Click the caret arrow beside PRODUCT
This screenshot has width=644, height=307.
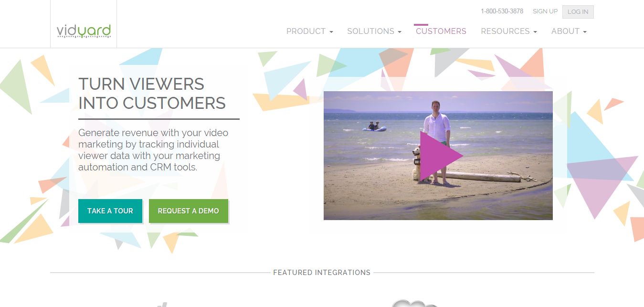[x=331, y=32]
